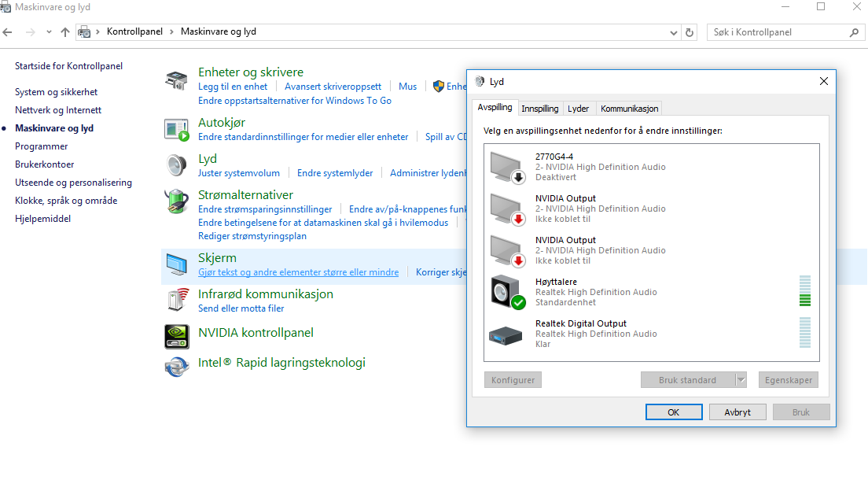
Task: Select the 2770G4-4 monitor device icon
Action: (x=507, y=167)
